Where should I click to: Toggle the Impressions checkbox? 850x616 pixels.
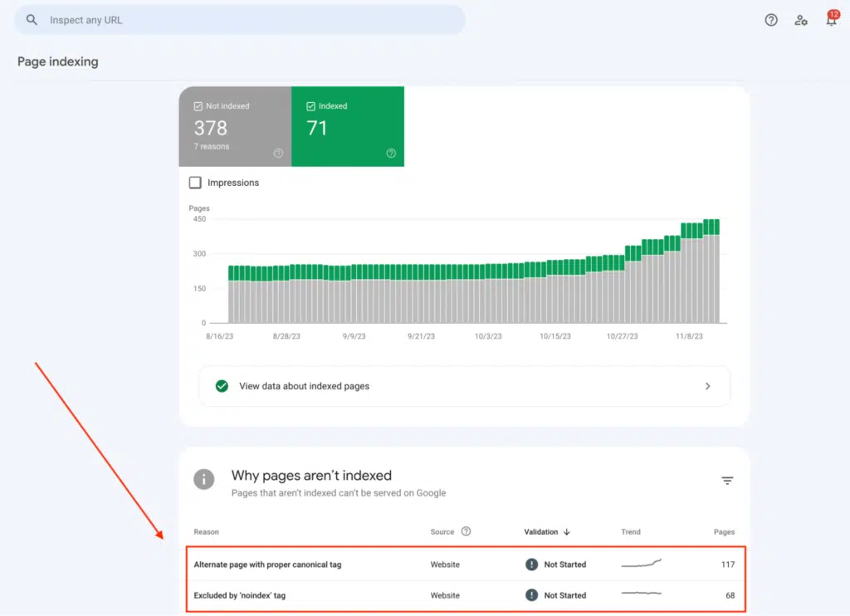[x=195, y=183]
